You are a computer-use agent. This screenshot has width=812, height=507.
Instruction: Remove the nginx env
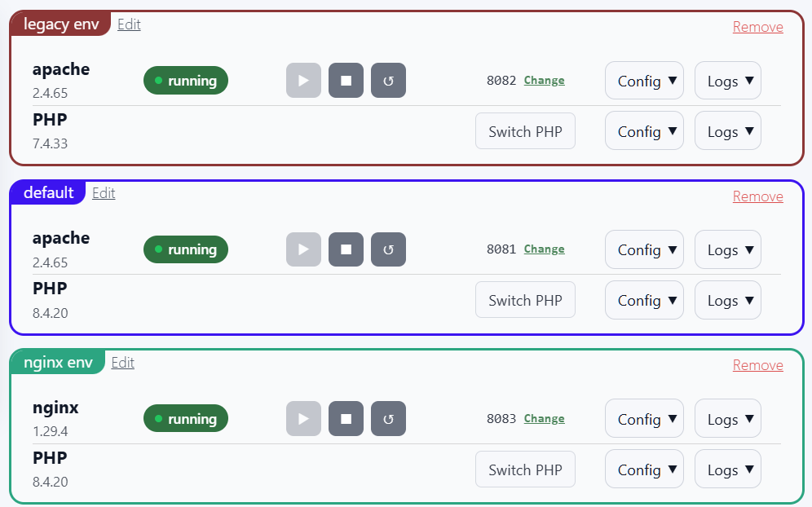coord(757,365)
